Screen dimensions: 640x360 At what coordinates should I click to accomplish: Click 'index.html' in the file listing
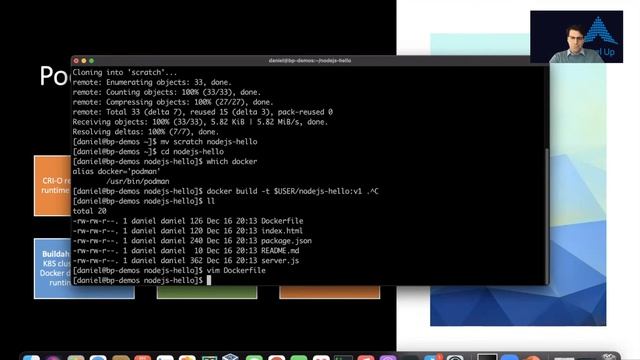point(282,231)
